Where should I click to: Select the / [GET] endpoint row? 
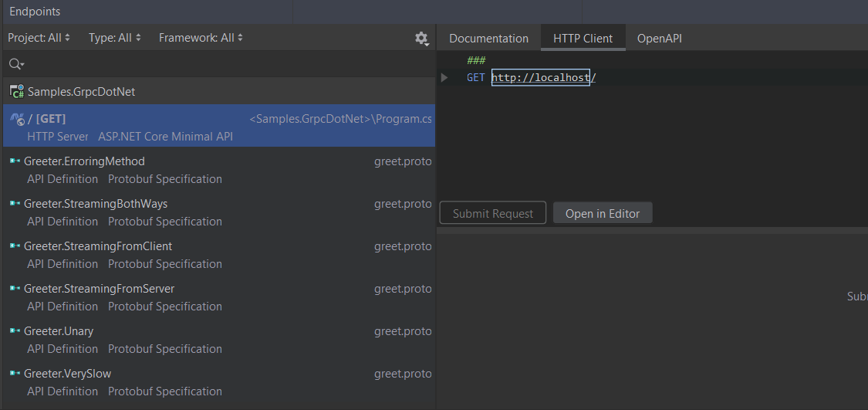click(x=219, y=126)
